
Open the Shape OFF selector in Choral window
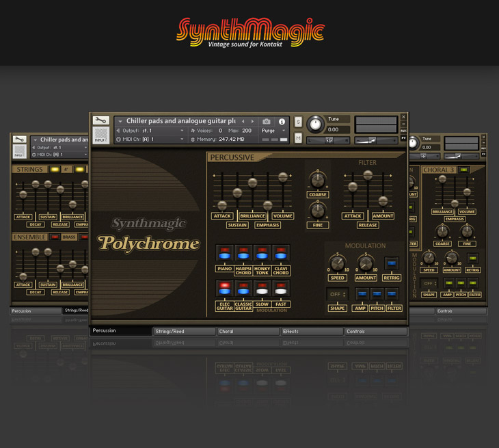tap(430, 283)
